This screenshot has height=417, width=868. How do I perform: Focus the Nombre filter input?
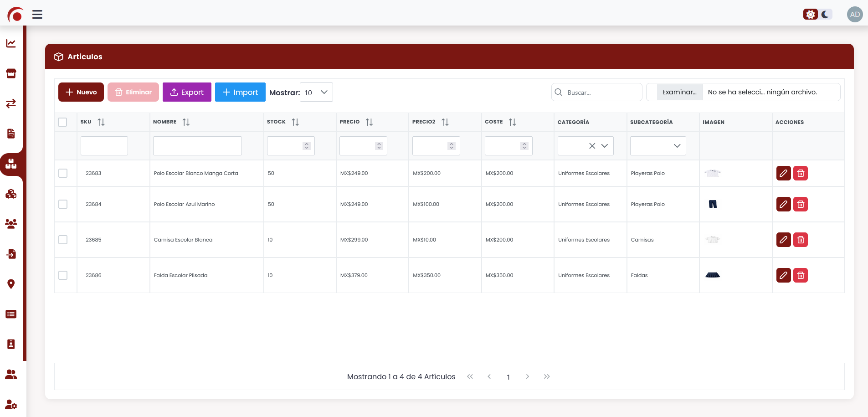pyautogui.click(x=197, y=146)
